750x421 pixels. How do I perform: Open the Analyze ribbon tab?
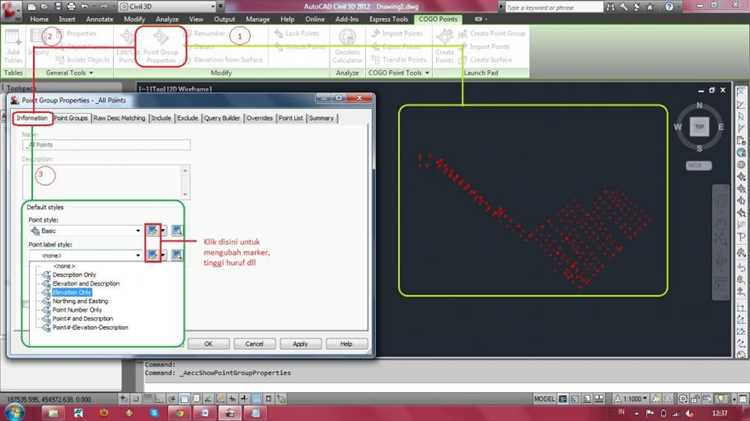166,19
